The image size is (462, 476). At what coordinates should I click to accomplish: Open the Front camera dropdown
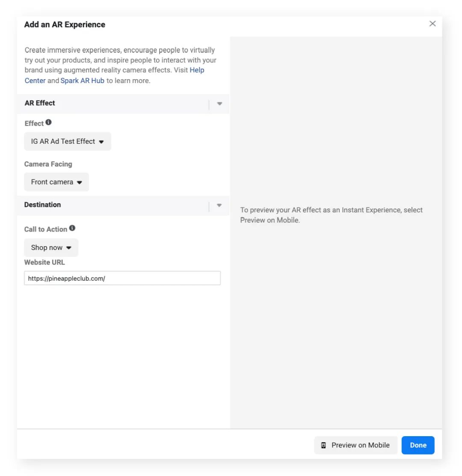click(x=56, y=182)
